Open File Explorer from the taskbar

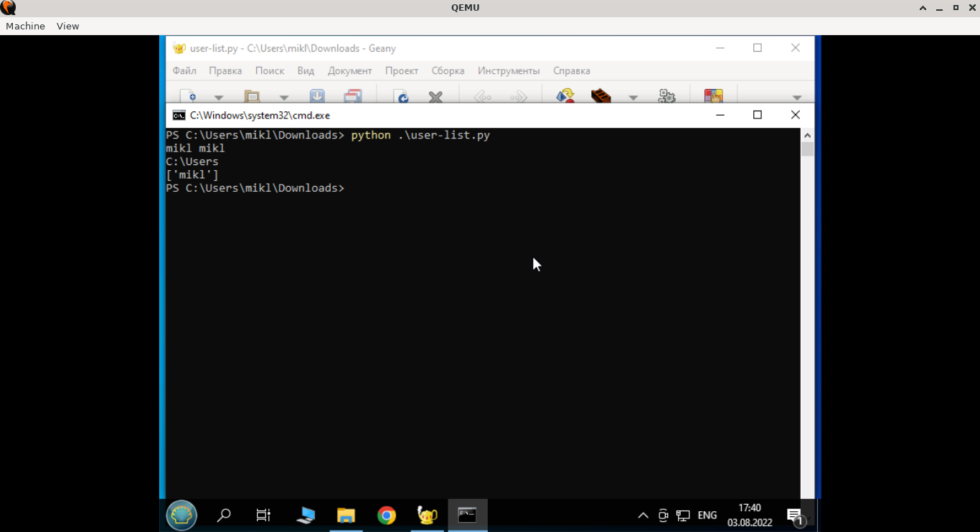346,515
